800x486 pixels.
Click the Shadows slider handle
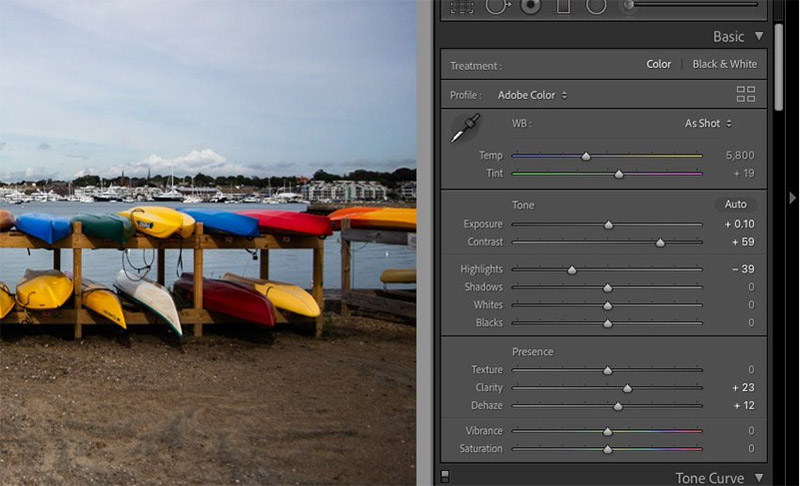(608, 288)
